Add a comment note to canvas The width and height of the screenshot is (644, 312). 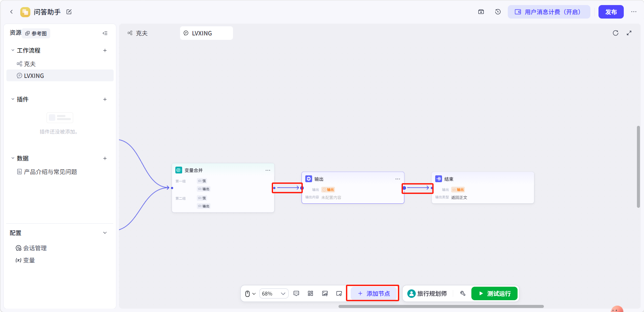tap(296, 293)
